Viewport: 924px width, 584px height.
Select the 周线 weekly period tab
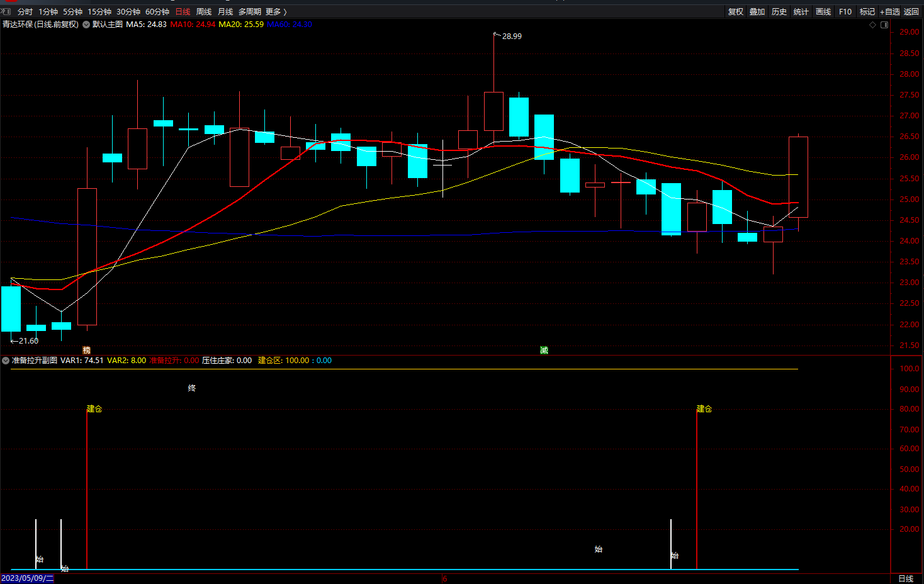204,11
